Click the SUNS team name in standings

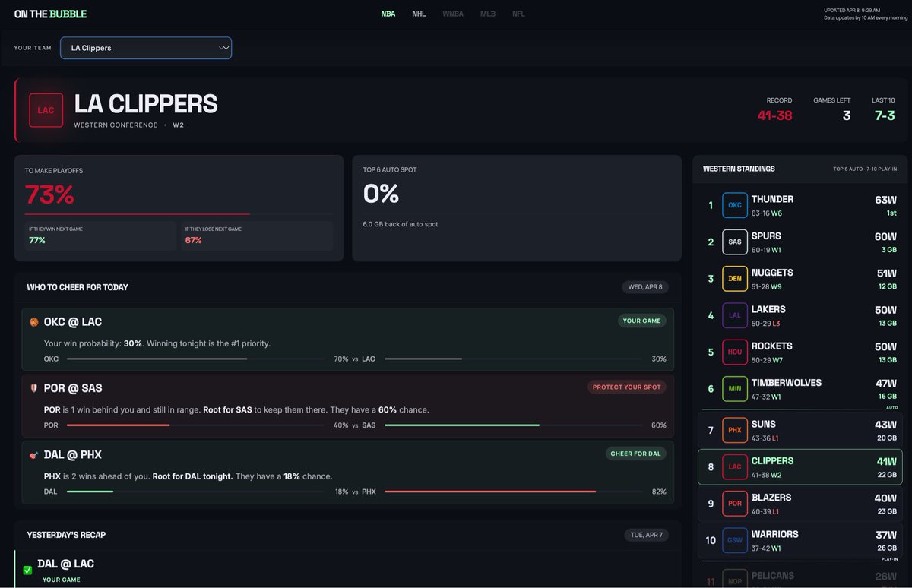[764, 424]
